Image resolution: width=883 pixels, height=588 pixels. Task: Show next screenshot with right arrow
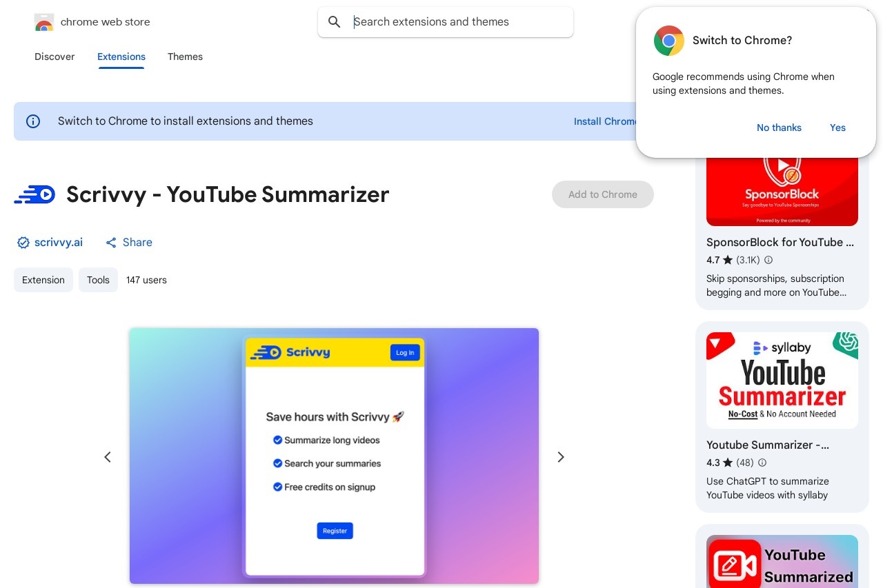561,457
